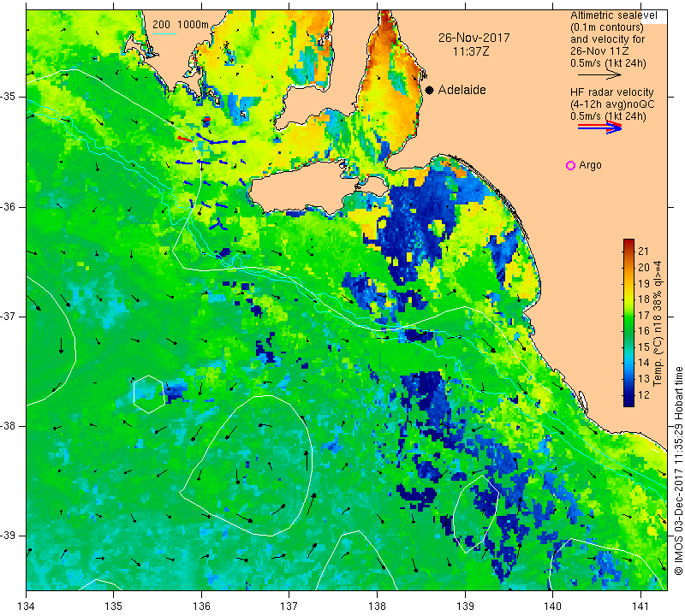Click the '26-Nov 11Z' legend line
Image resolution: width=685 pixels, height=616 pixels.
(599, 51)
